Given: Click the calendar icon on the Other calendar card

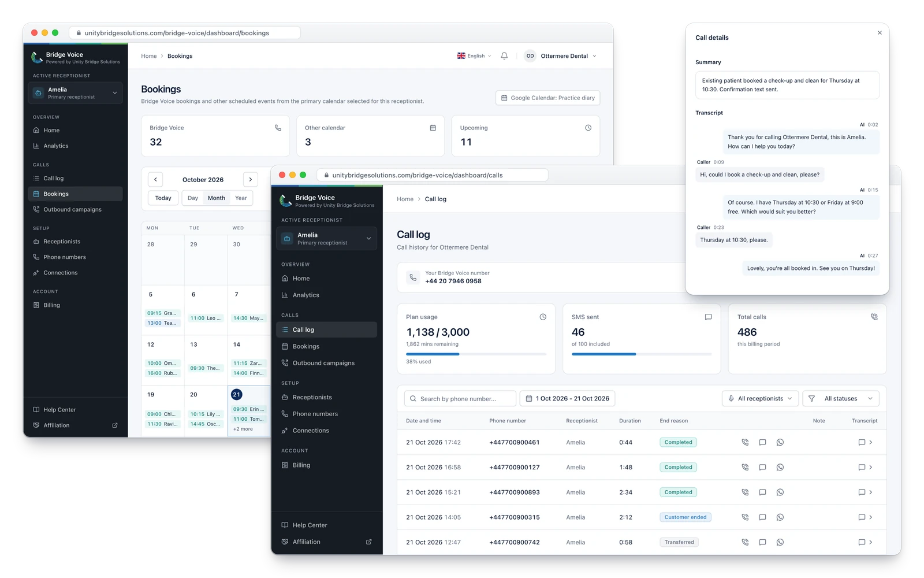Looking at the screenshot, I should coord(433,128).
